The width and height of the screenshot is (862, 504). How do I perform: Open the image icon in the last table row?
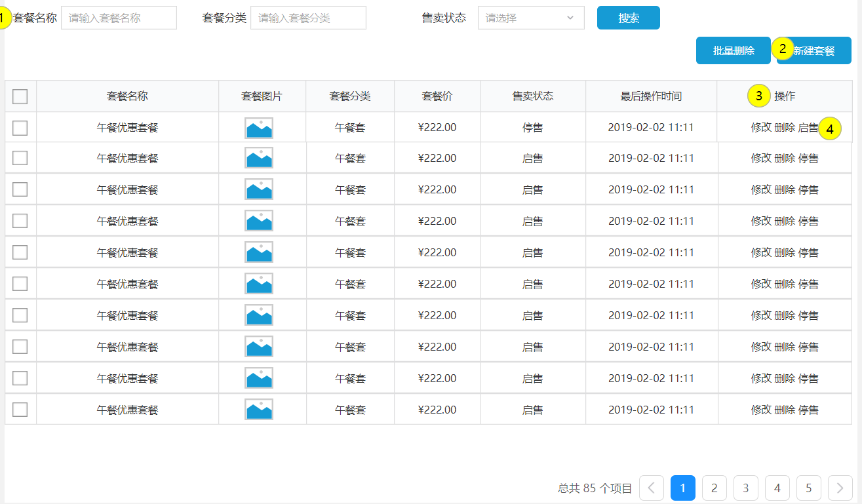tap(259, 410)
